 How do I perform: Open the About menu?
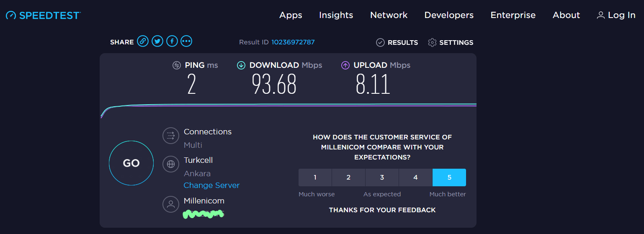click(566, 15)
